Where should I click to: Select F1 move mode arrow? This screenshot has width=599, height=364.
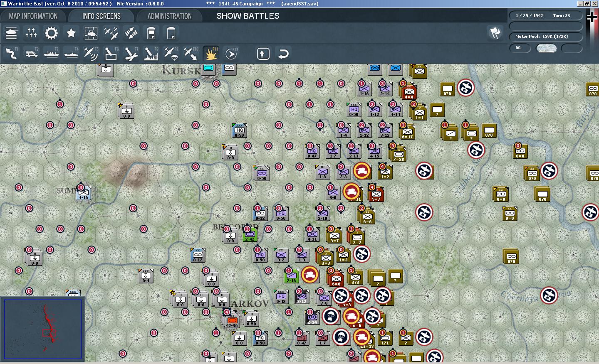click(11, 54)
